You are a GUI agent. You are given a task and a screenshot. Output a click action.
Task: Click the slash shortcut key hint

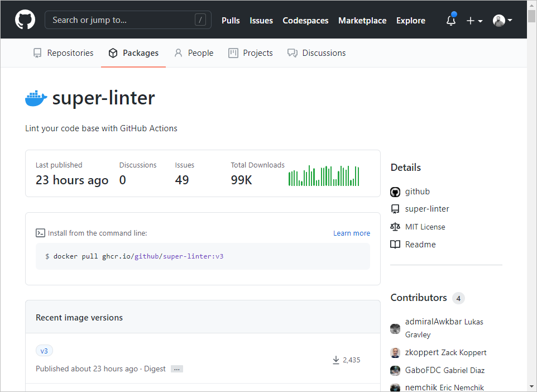coord(200,20)
